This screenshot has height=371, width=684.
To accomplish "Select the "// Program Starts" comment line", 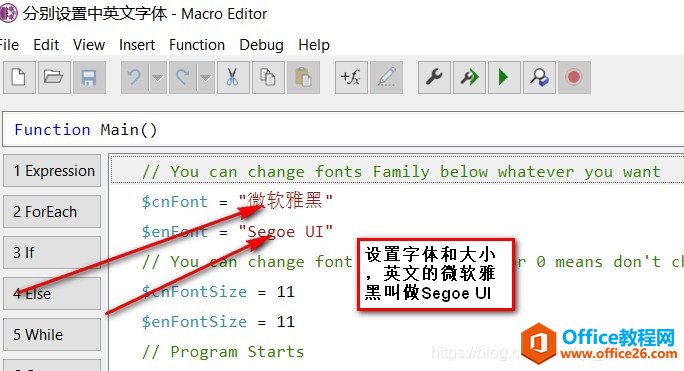I will pos(223,352).
